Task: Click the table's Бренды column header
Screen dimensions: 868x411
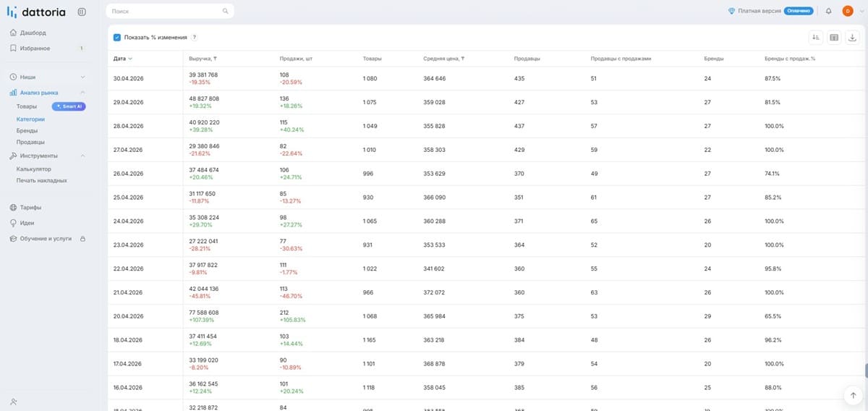Action: (714, 59)
